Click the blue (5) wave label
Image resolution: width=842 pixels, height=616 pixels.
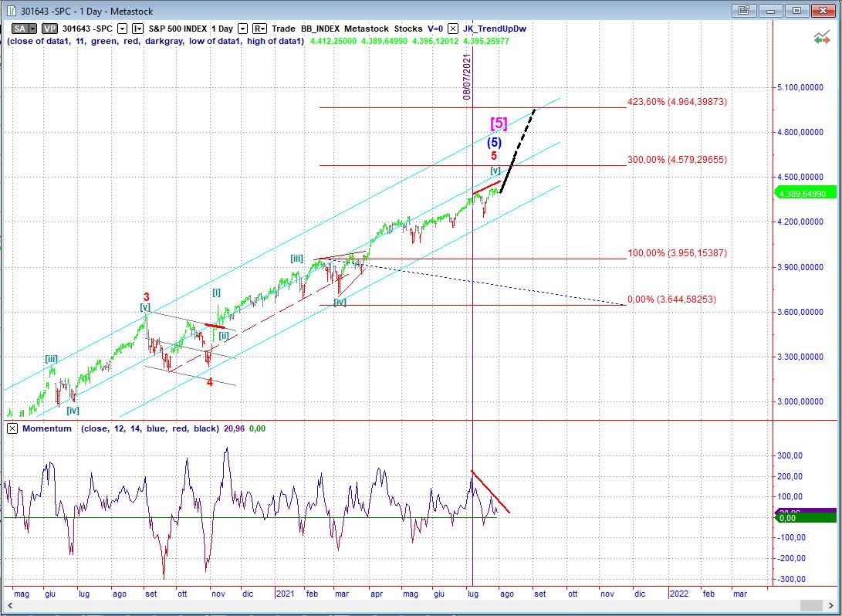tap(495, 142)
